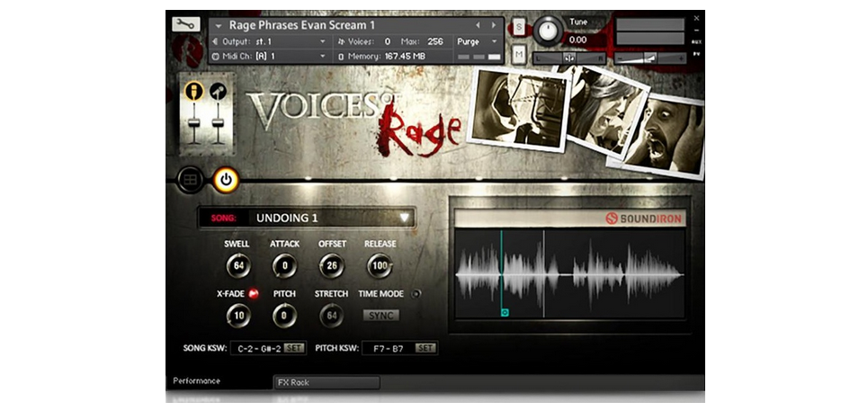The height and width of the screenshot is (411, 868).
Task: Click the Tune knob
Action: pos(548,31)
